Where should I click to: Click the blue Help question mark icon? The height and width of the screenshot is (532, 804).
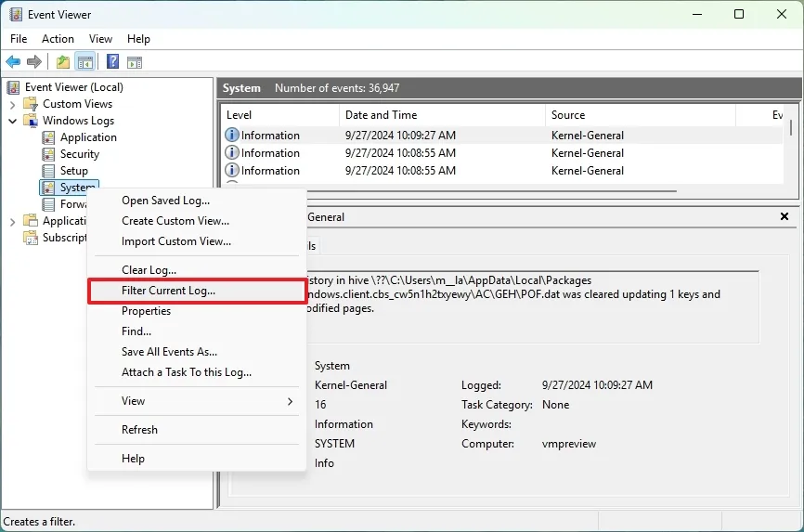point(112,62)
